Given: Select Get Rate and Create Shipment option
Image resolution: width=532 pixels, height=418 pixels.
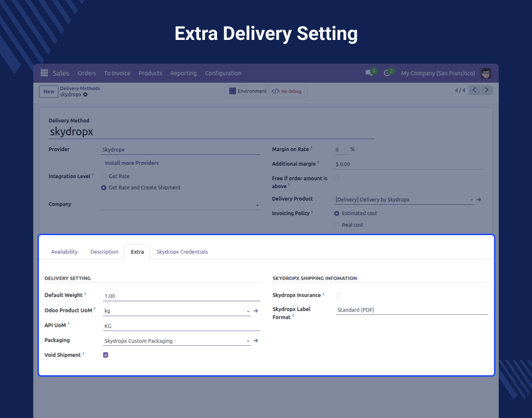Looking at the screenshot, I should click(104, 188).
